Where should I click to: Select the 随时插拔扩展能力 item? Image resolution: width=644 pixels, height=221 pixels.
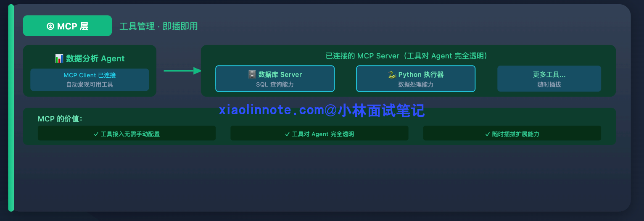click(x=512, y=133)
